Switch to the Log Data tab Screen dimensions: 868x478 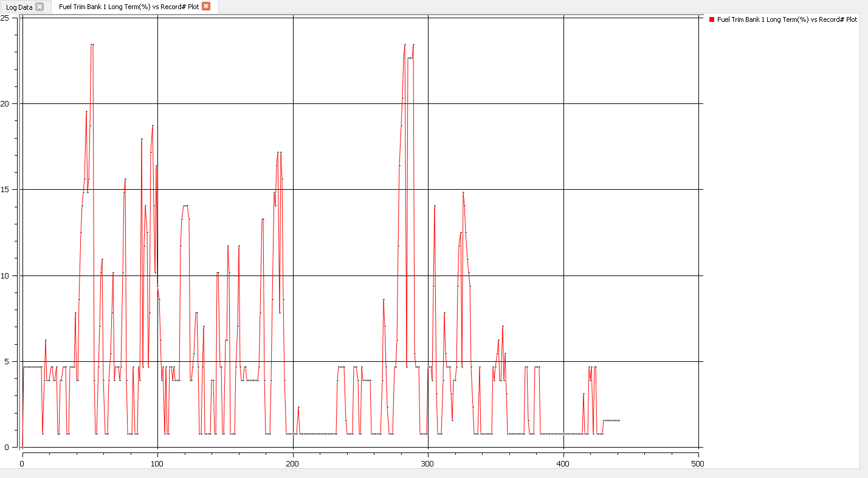pyautogui.click(x=19, y=7)
